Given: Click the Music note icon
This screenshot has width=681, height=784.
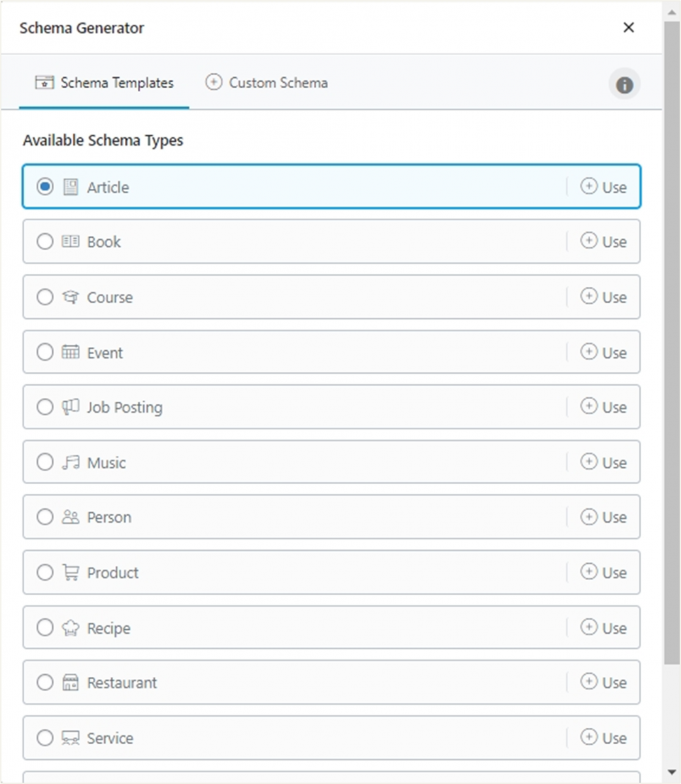Looking at the screenshot, I should point(71,463).
